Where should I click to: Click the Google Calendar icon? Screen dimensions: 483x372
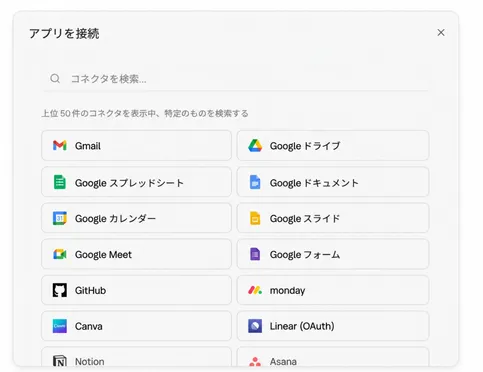pyautogui.click(x=60, y=218)
